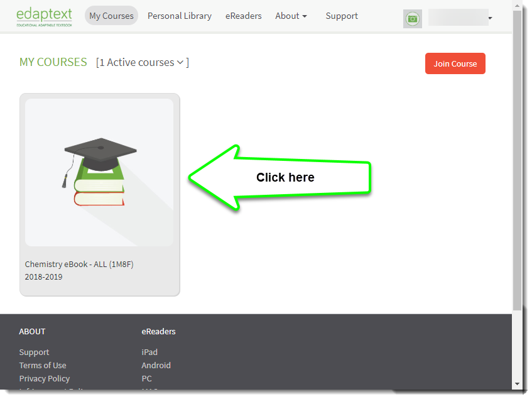This screenshot has height=399, width=532.
Task: Click the scrollbar up arrow
Action: click(x=517, y=5)
